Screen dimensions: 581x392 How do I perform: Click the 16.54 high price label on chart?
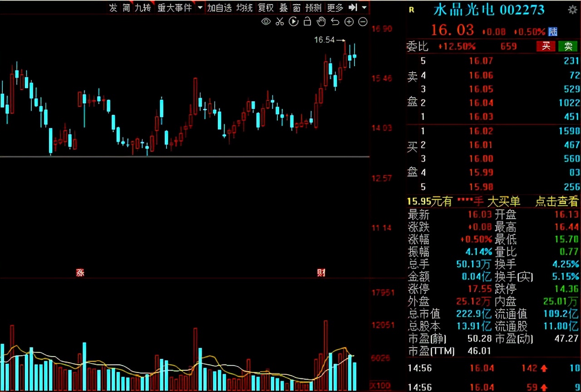(324, 40)
